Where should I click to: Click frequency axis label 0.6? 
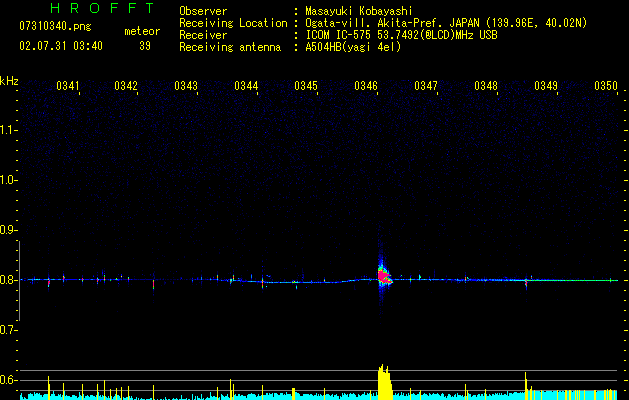[8, 380]
